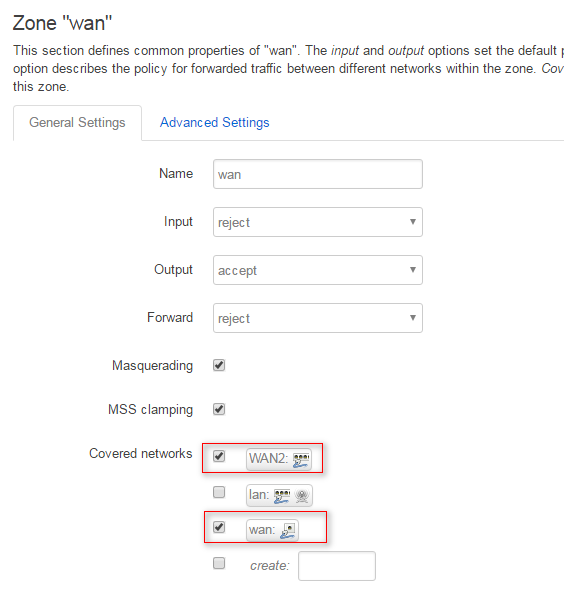The height and width of the screenshot is (592, 564).
Task: Click the lan ethernet switch icon
Action: point(282,496)
